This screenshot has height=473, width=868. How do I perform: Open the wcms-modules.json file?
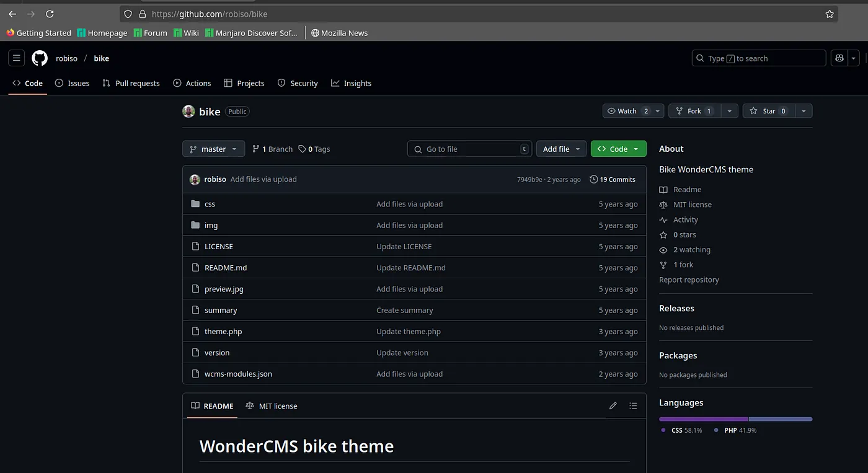(x=238, y=374)
